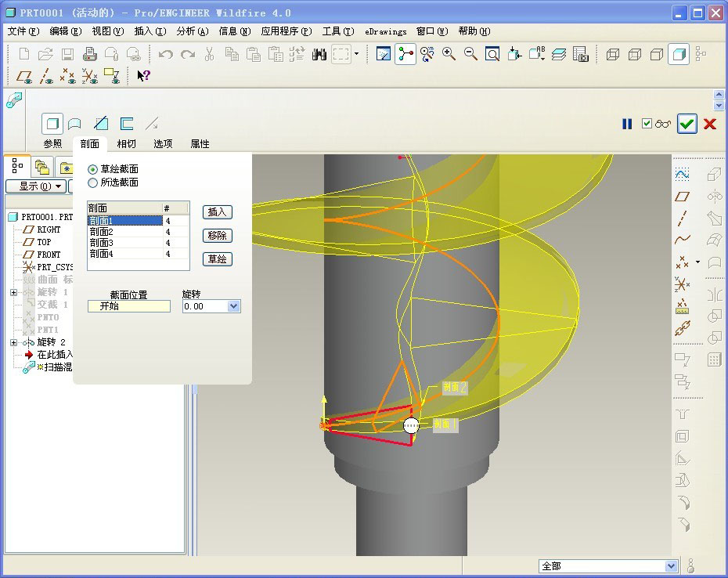
Task: Toggle the preview checkbox beside glasses
Action: click(647, 124)
